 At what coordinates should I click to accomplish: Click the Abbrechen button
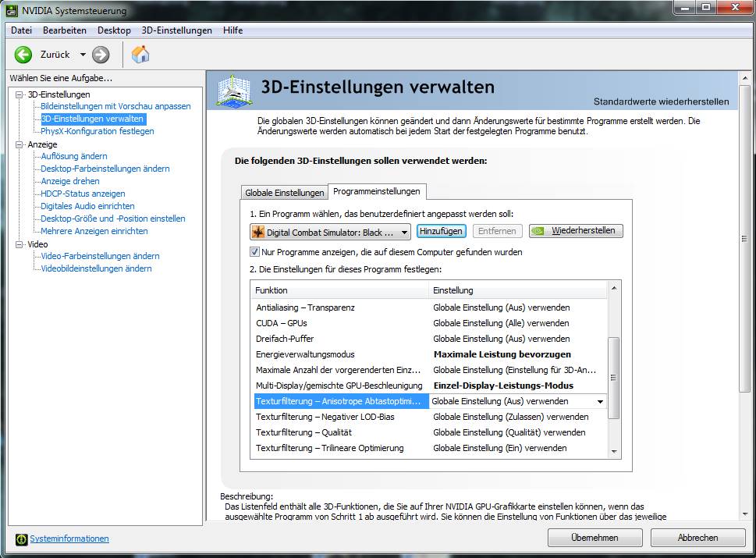click(x=697, y=537)
